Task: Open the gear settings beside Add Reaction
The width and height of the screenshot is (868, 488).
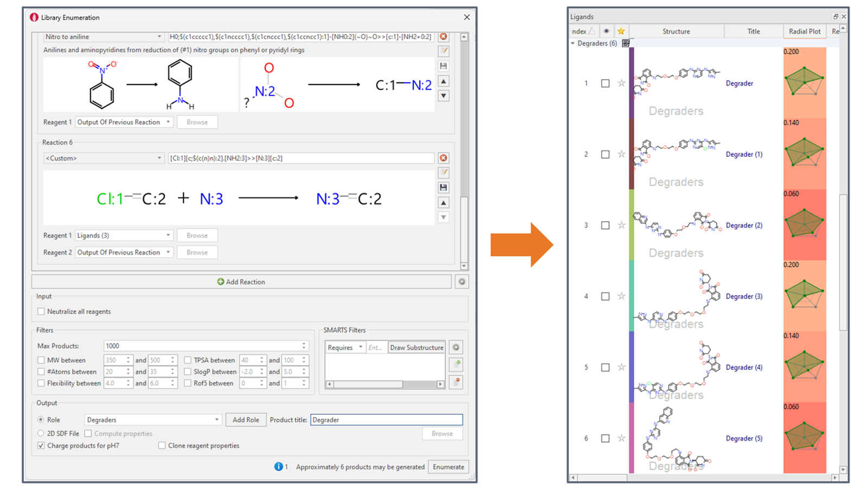Action: pyautogui.click(x=462, y=282)
